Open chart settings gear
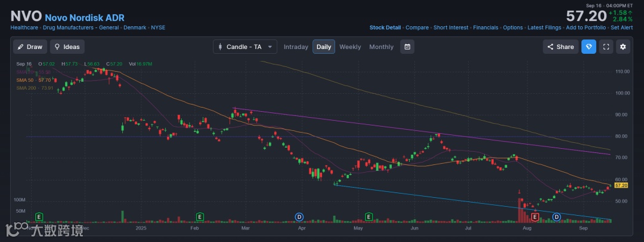Image resolution: width=644 pixels, height=242 pixels. 623,47
